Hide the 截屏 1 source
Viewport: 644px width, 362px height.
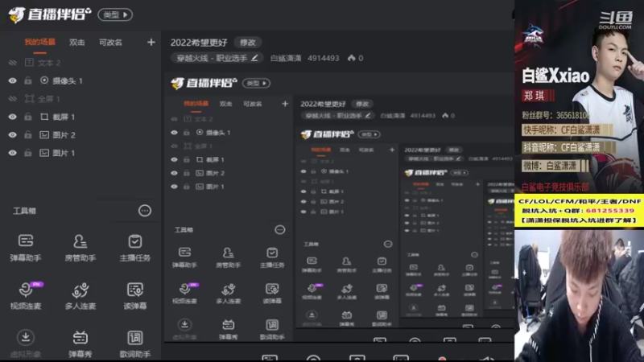(x=12, y=117)
